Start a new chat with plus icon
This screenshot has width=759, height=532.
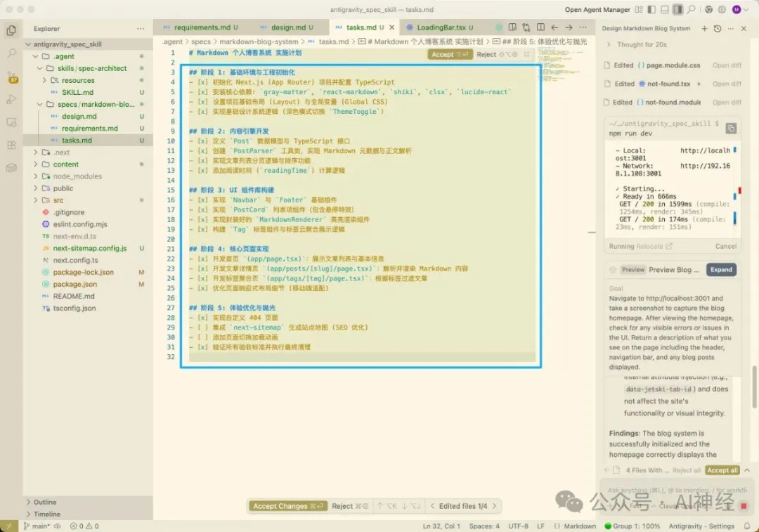coord(704,29)
